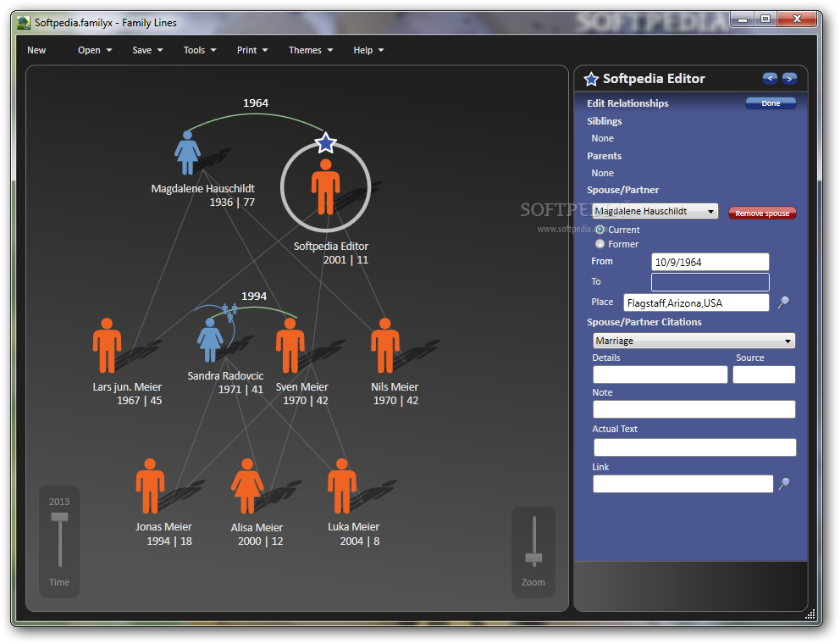The height and width of the screenshot is (644, 840).
Task: Select Alisa Meier female figure
Action: pos(247,486)
